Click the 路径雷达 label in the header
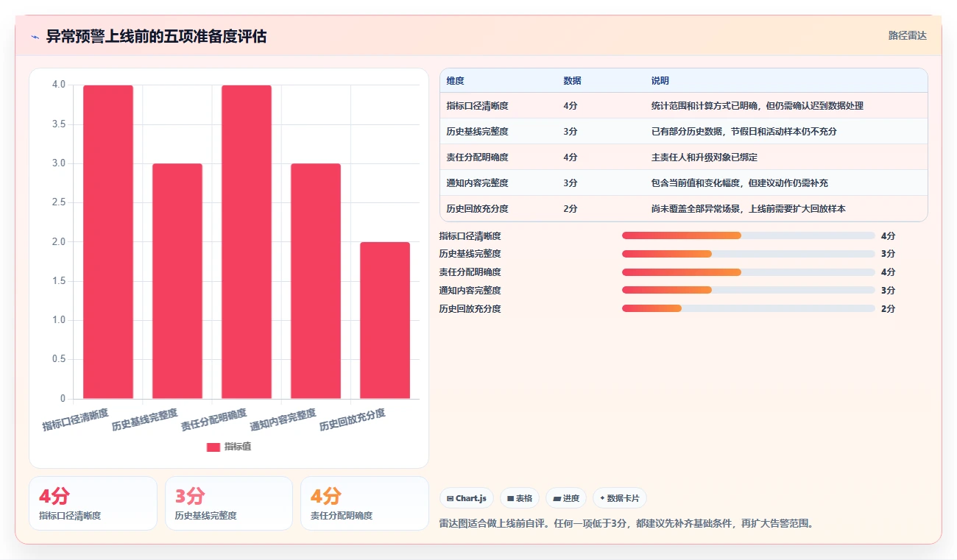 pos(907,35)
